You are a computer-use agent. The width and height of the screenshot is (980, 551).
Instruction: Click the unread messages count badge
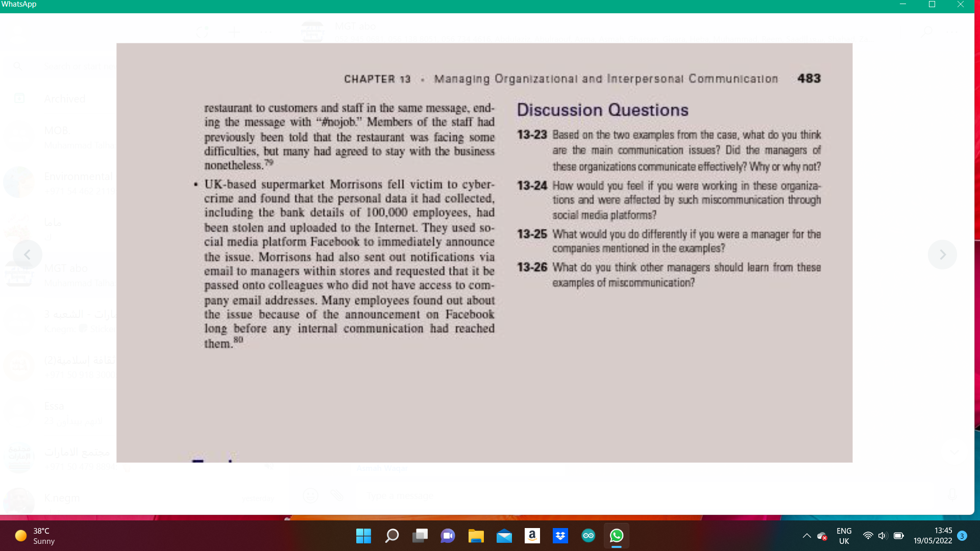click(963, 536)
